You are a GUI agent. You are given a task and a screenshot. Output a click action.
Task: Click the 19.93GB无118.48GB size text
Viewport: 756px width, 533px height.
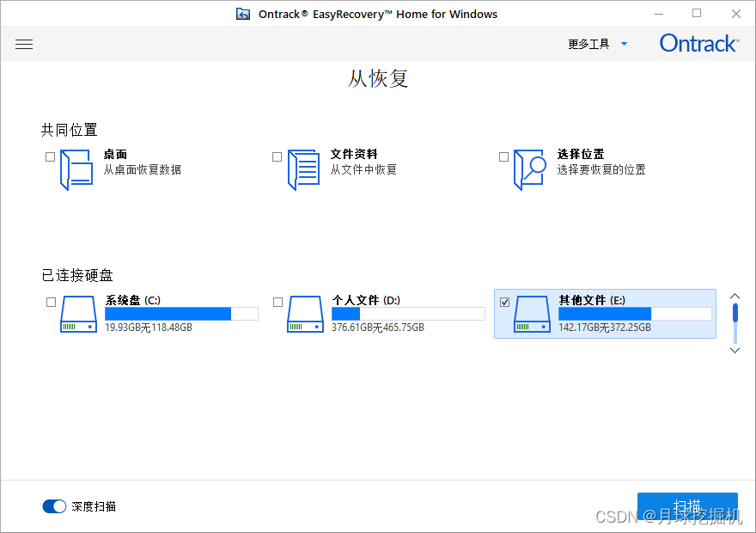149,328
